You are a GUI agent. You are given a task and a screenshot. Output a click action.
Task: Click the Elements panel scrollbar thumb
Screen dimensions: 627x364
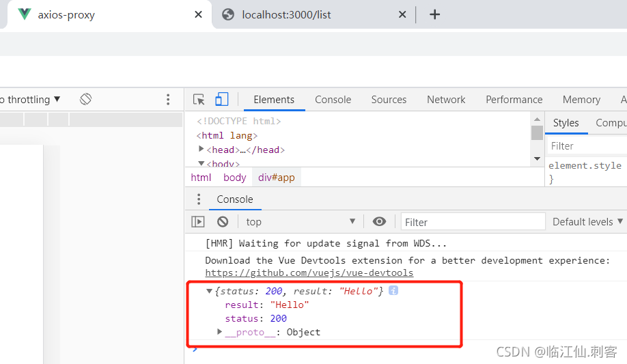[537, 132]
